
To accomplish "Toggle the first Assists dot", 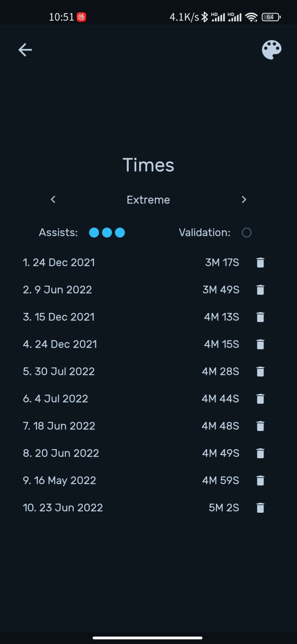I will click(x=94, y=233).
